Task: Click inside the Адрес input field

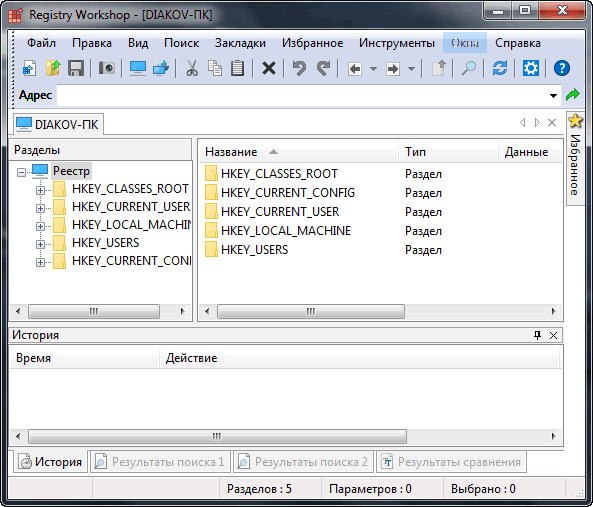Action: (x=302, y=96)
